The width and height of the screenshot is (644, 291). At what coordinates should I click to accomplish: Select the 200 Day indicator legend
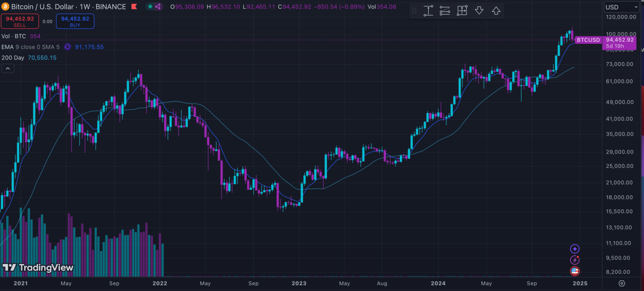coord(12,58)
